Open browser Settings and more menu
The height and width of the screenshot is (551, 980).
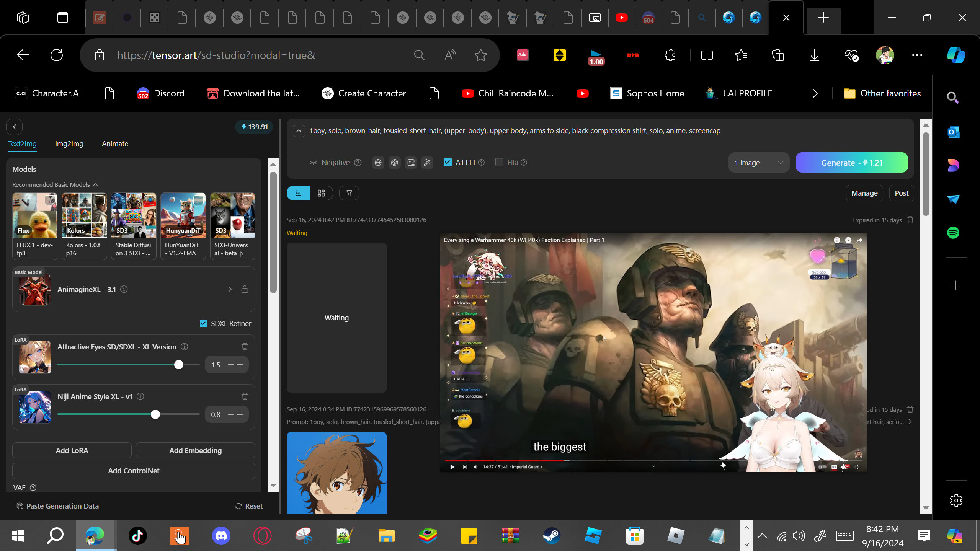click(917, 55)
